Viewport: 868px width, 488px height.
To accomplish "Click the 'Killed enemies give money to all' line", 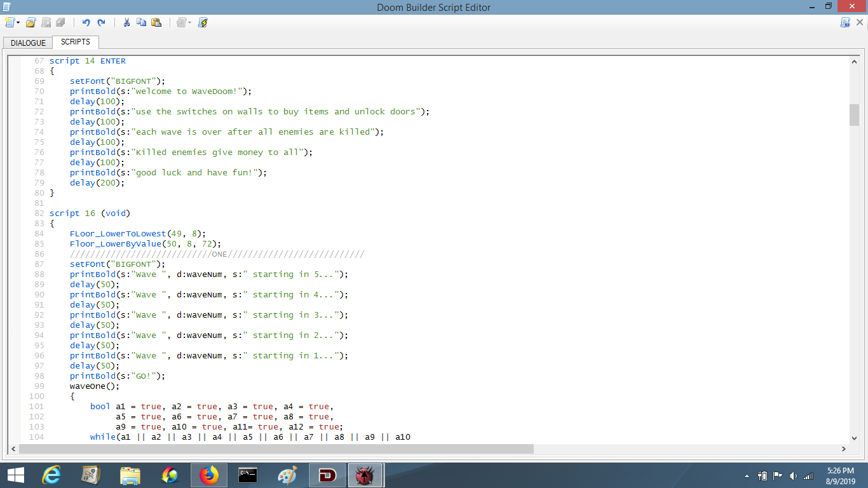I will pyautogui.click(x=191, y=152).
